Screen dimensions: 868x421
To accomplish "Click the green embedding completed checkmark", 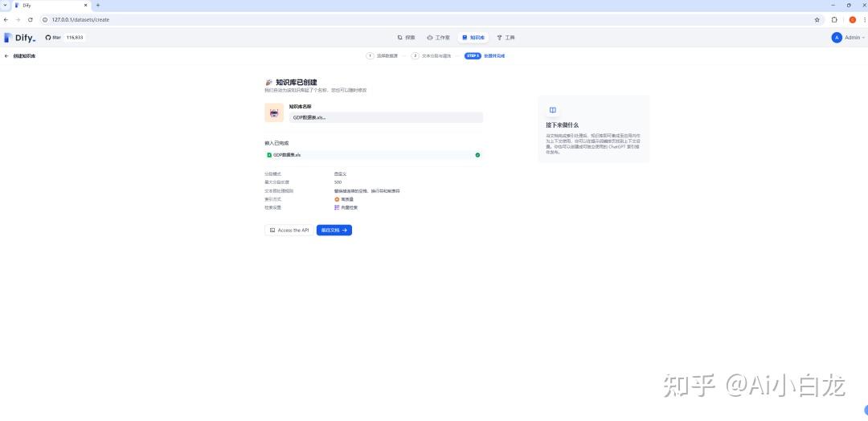I will tap(477, 155).
